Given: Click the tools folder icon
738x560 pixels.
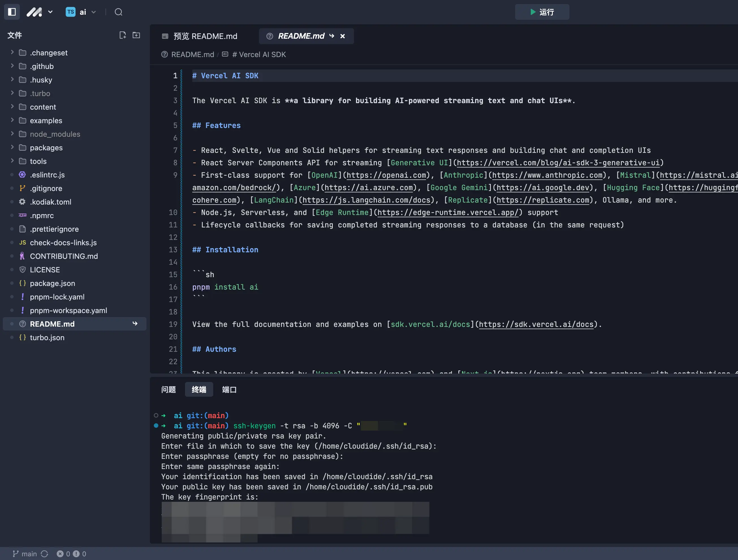Looking at the screenshot, I should 22,161.
